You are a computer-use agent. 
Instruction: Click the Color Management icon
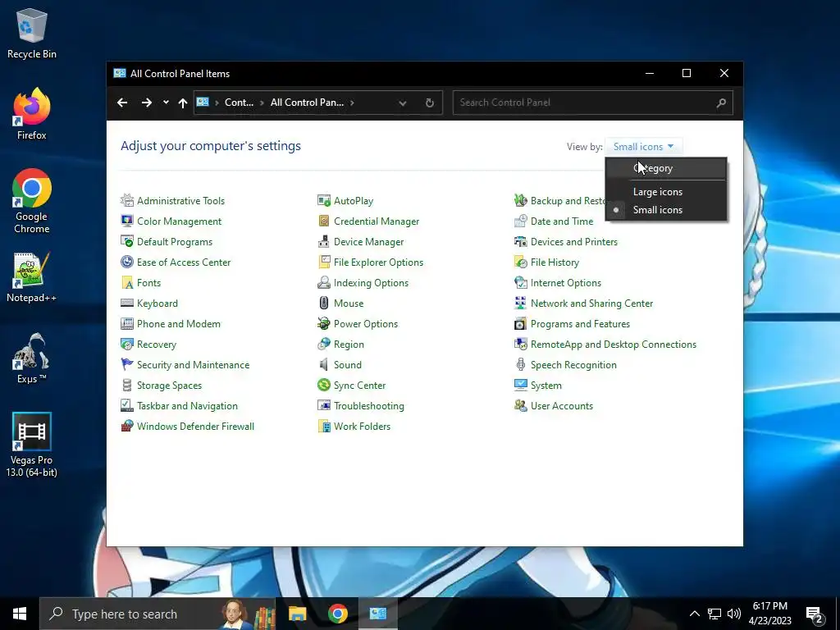127,221
